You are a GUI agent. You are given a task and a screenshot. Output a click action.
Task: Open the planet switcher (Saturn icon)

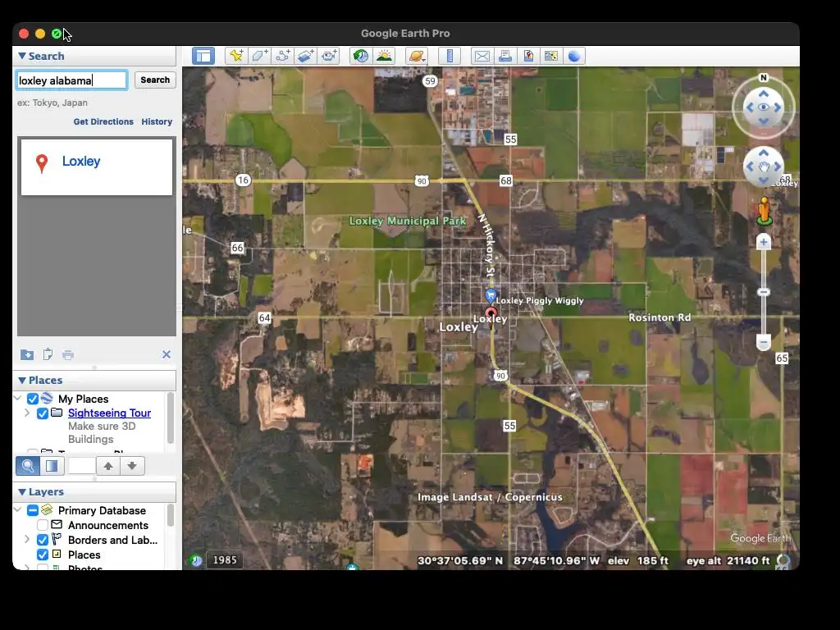417,56
